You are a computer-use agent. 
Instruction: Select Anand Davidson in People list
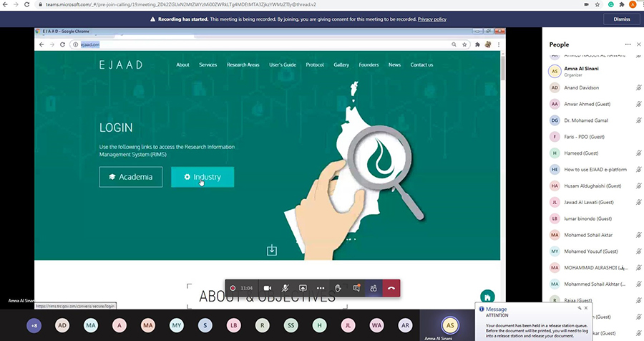[x=595, y=87]
